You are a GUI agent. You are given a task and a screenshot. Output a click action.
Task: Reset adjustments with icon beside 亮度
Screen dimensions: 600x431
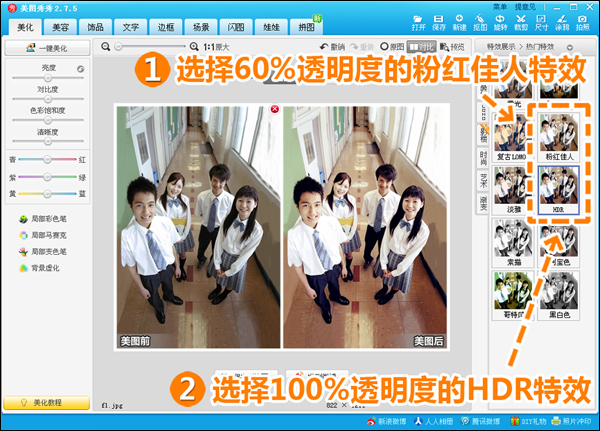pos(80,69)
